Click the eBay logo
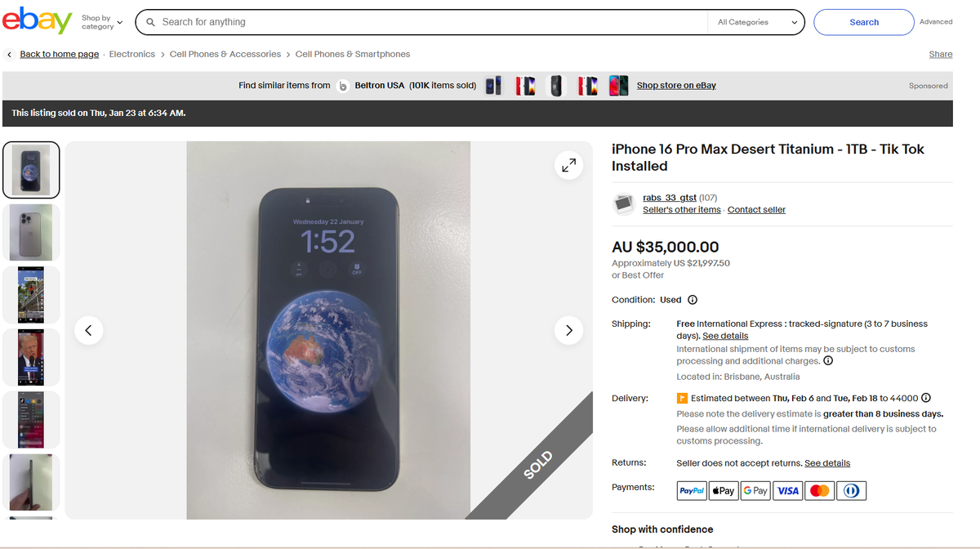 (x=38, y=21)
